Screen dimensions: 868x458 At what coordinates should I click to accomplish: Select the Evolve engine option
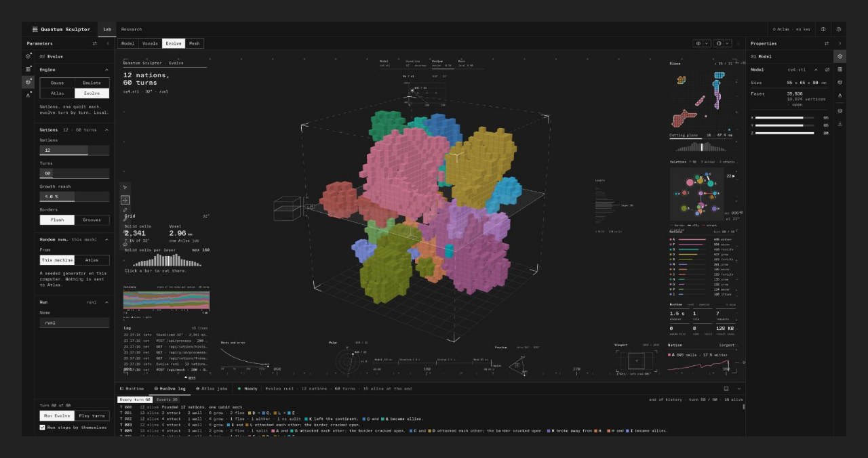pos(92,93)
